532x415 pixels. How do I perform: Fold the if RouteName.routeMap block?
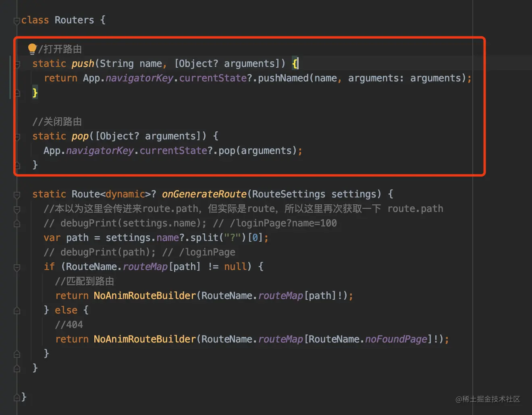(x=17, y=267)
